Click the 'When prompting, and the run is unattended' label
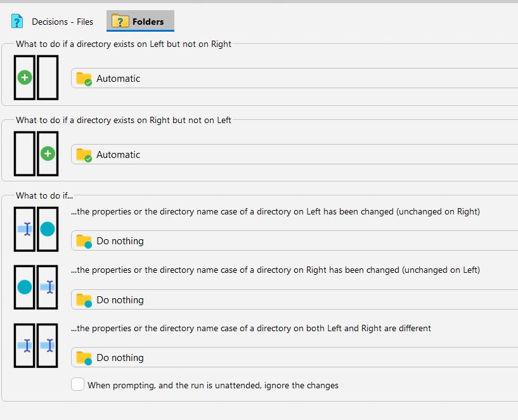The image size is (518, 420). point(213,385)
